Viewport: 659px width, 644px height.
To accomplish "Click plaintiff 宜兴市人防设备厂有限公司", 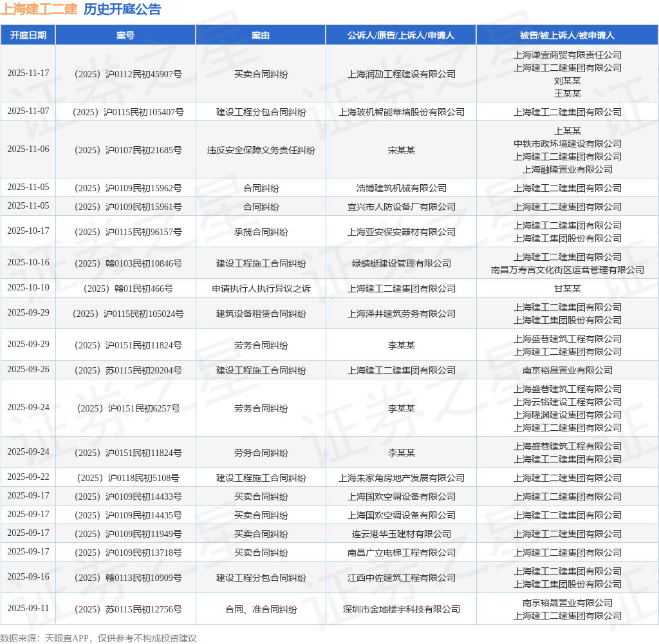I will (402, 207).
